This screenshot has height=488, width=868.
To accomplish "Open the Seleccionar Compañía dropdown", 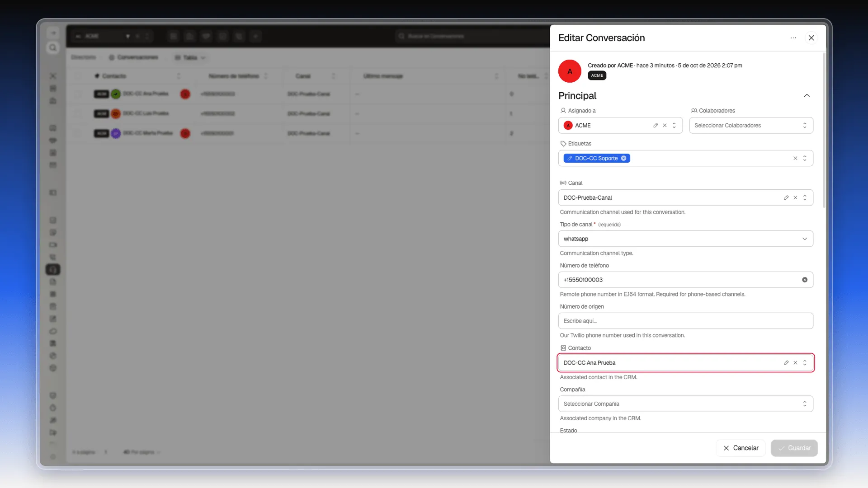I will click(x=685, y=404).
